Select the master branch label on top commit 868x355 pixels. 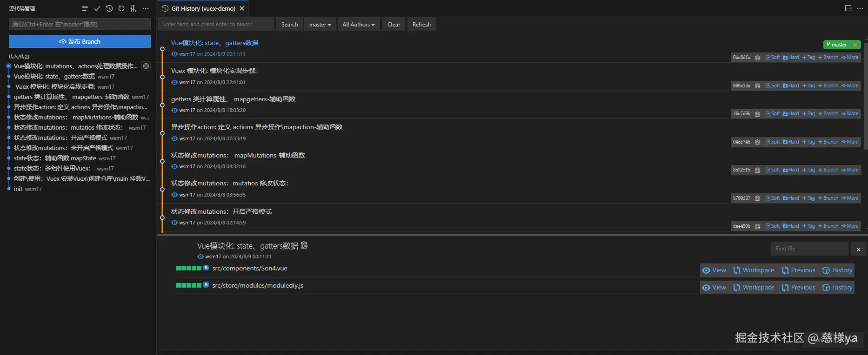pos(837,45)
